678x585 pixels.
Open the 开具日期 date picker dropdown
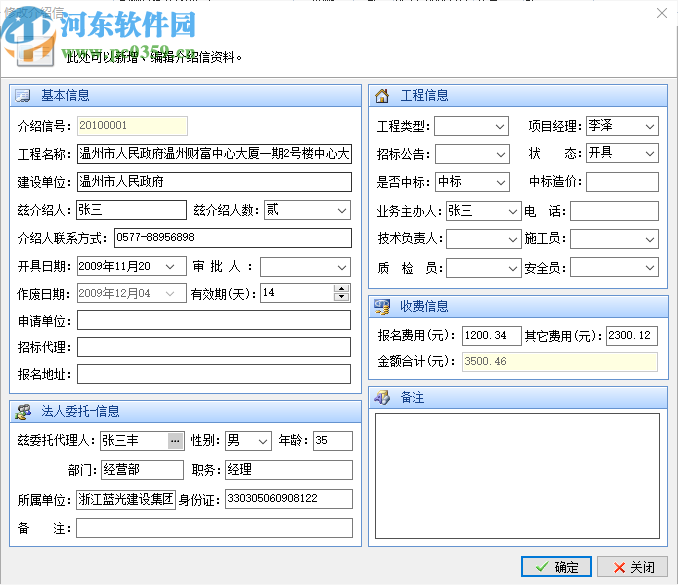point(170,267)
